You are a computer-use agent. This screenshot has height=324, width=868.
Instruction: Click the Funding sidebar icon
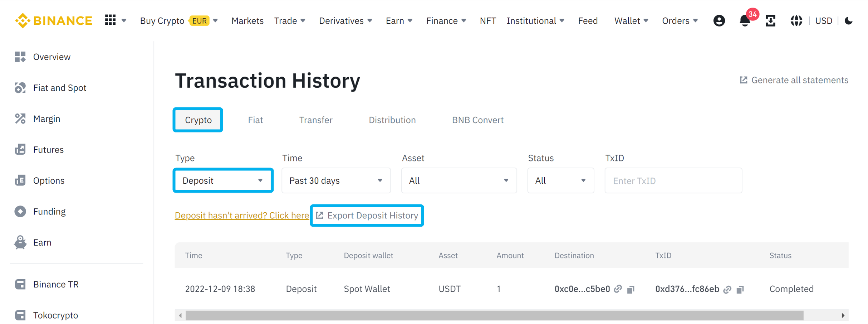click(20, 212)
